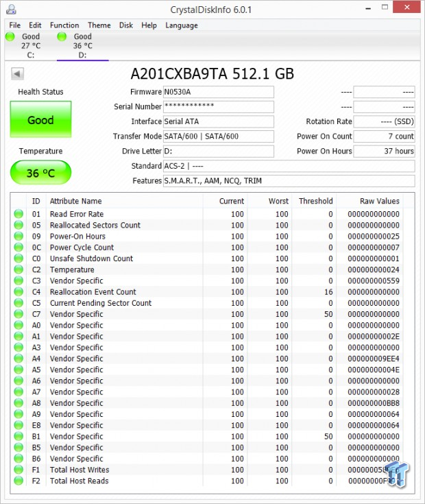The width and height of the screenshot is (425, 504).
Task: Click the Threshold column header
Action: point(316,201)
